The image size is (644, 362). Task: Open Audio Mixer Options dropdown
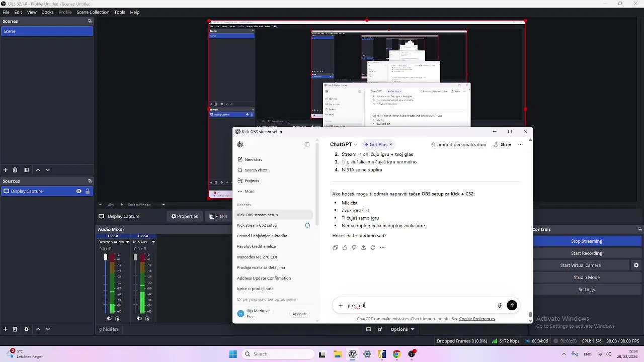coord(403,329)
